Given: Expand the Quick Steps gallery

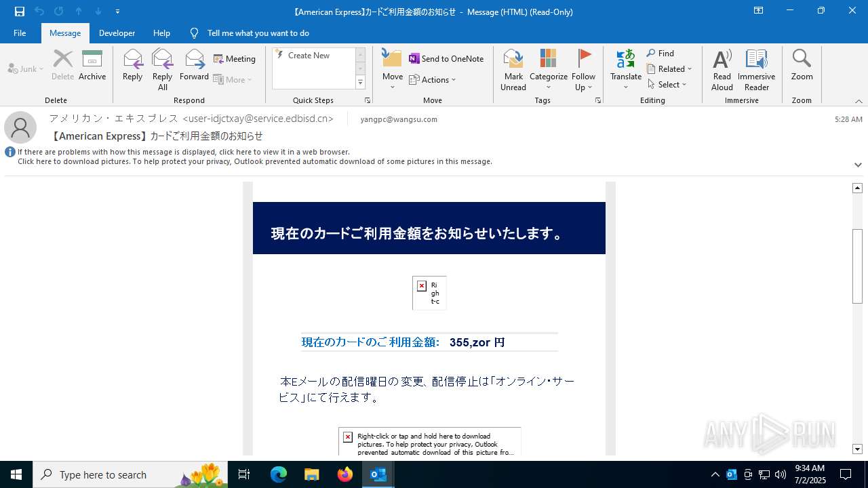Looking at the screenshot, I should 360,83.
